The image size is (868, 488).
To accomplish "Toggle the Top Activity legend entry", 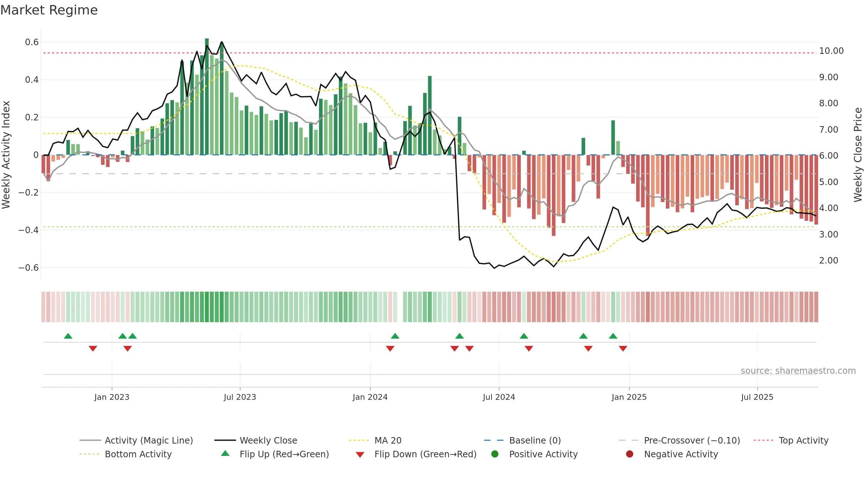I will click(791, 440).
